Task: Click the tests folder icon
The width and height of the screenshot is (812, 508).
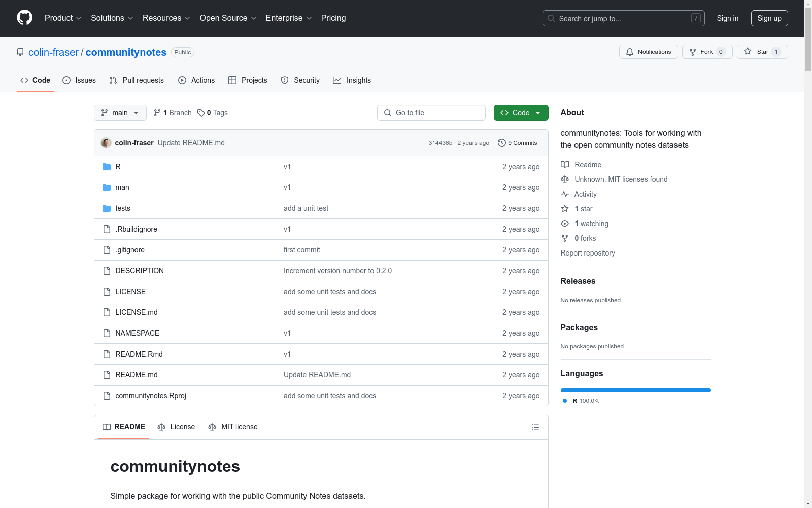Action: coord(107,208)
